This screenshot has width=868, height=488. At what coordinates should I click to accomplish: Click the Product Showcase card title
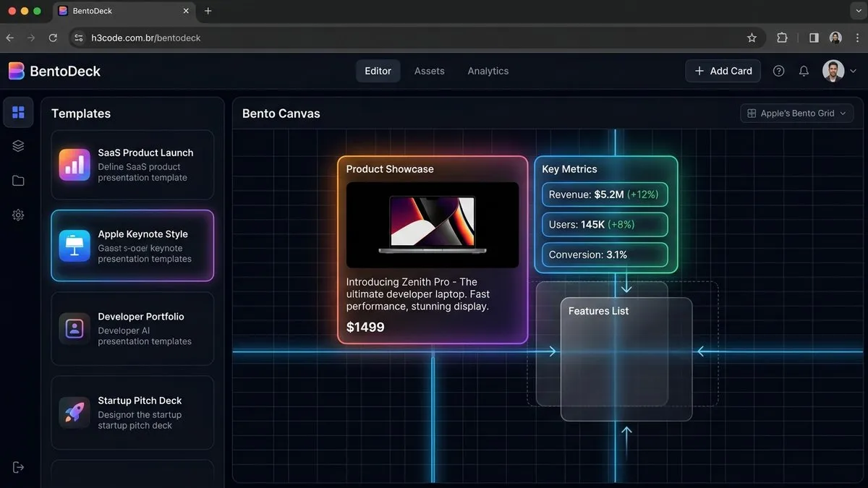pyautogui.click(x=390, y=169)
